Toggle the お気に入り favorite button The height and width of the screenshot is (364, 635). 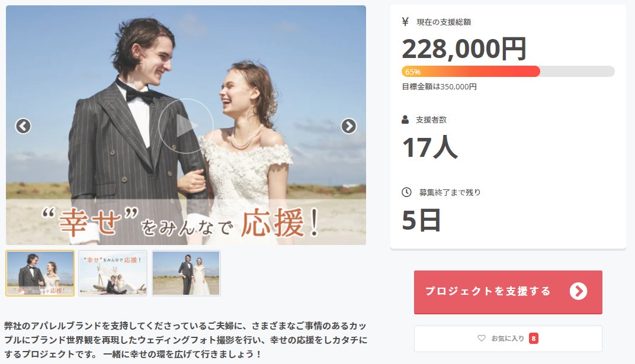508,339
